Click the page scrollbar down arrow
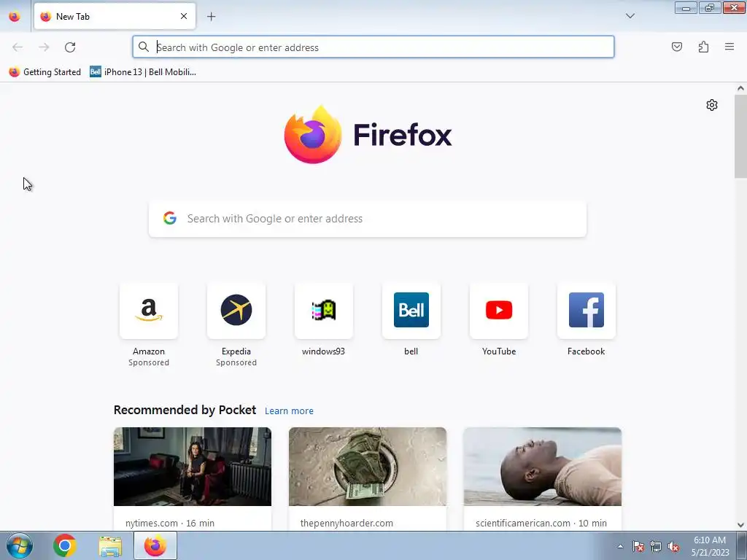The height and width of the screenshot is (560, 747). click(x=740, y=525)
